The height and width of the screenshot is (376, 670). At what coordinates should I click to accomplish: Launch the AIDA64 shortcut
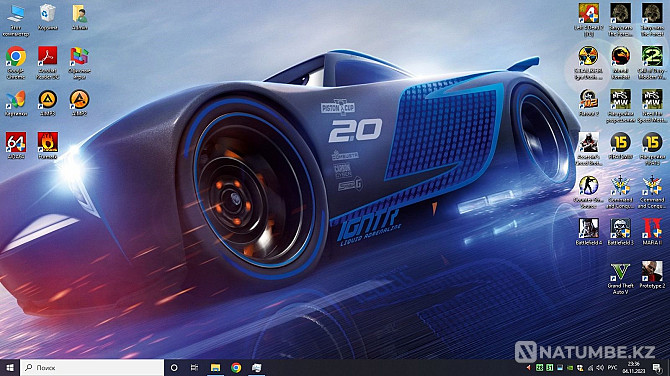tap(16, 146)
